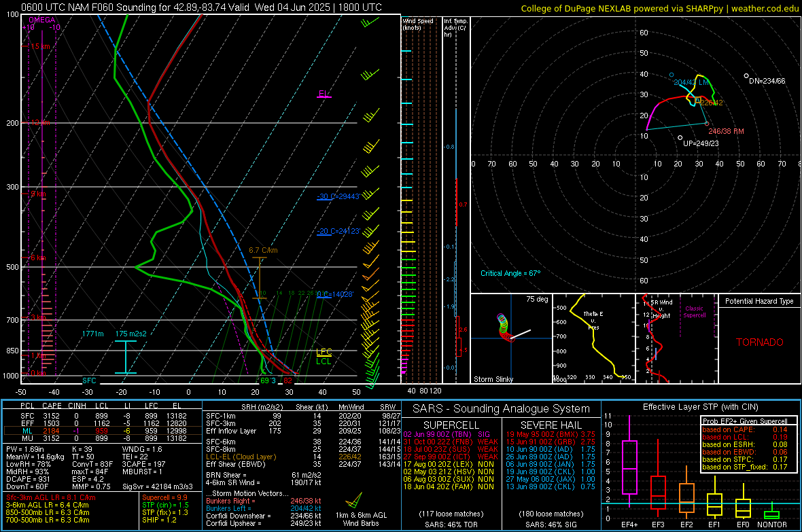Click the 75 deg slinky tilt value
The height and width of the screenshot is (532, 802).
pos(536,299)
